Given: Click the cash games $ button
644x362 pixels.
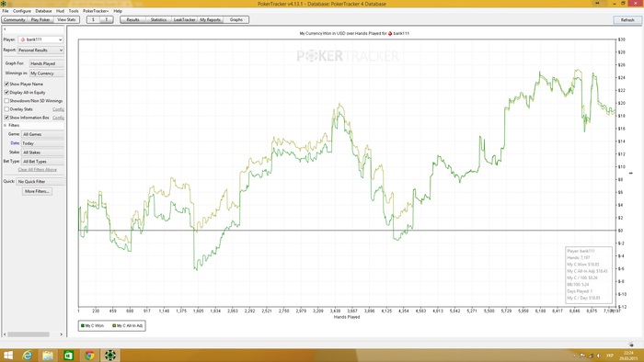Looking at the screenshot, I should point(93,19).
